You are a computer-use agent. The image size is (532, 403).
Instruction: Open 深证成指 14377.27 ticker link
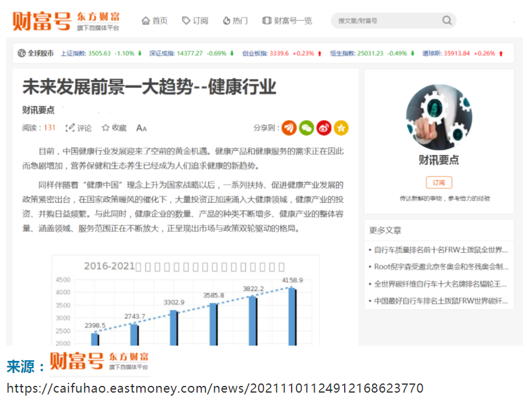[x=192, y=53]
